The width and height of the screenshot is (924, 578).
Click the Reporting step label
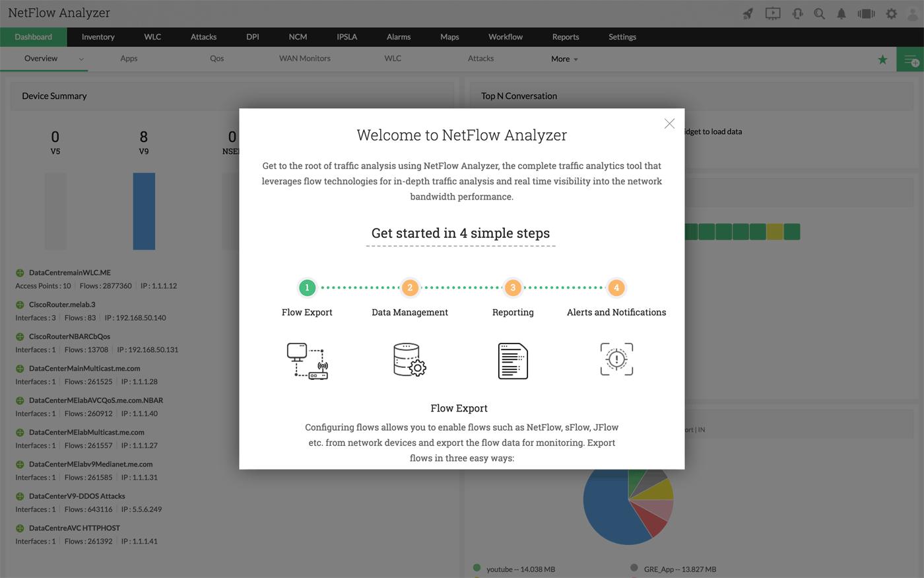pos(513,312)
